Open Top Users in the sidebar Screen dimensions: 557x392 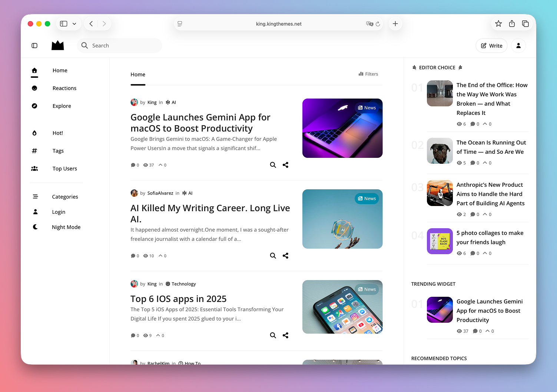[x=65, y=169]
